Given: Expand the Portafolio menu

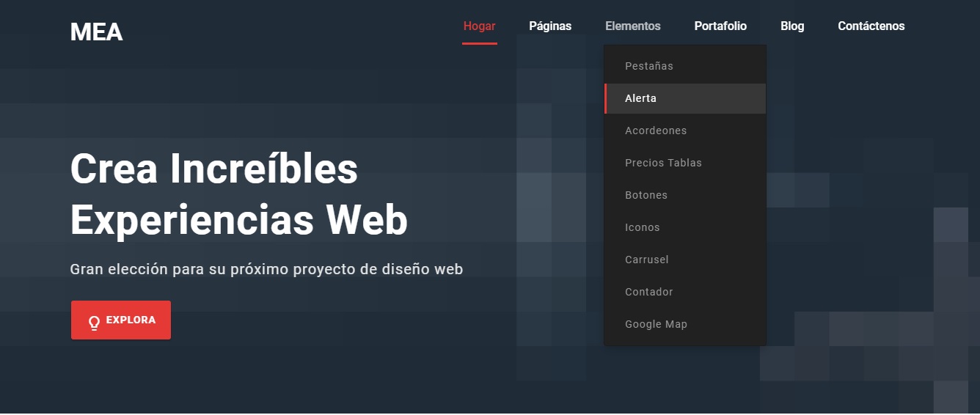Looking at the screenshot, I should pyautogui.click(x=720, y=26).
